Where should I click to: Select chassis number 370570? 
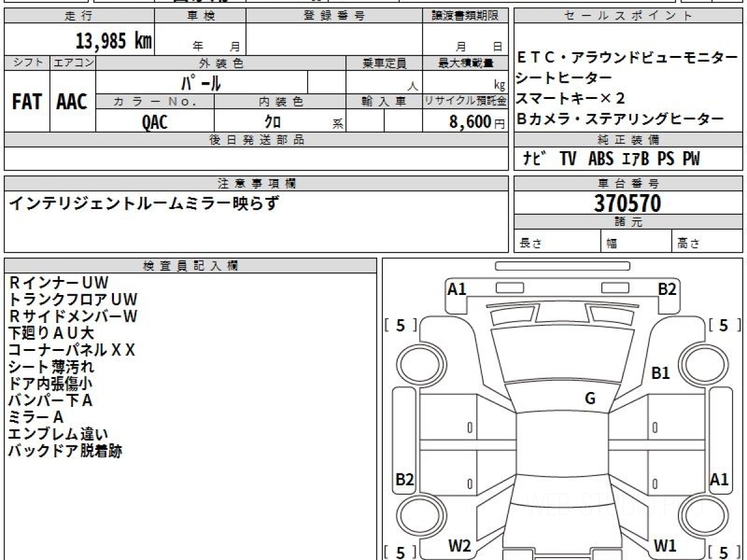click(x=627, y=203)
